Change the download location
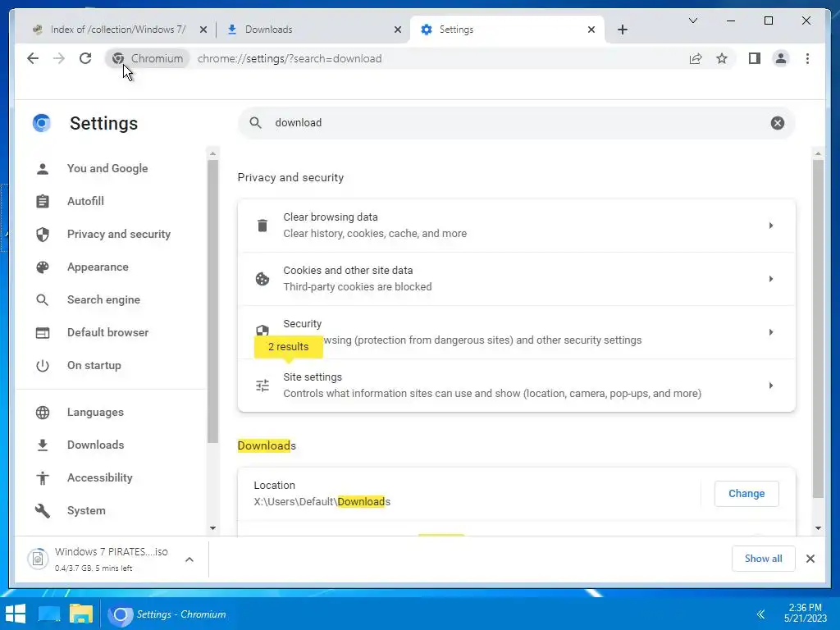The image size is (840, 630). pyautogui.click(x=746, y=493)
